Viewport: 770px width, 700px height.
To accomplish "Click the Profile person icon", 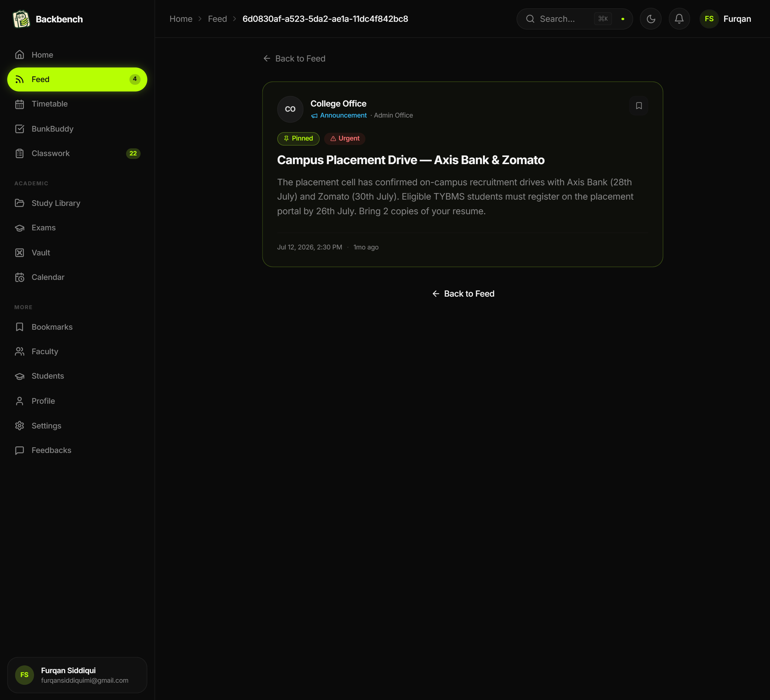I will (x=19, y=401).
